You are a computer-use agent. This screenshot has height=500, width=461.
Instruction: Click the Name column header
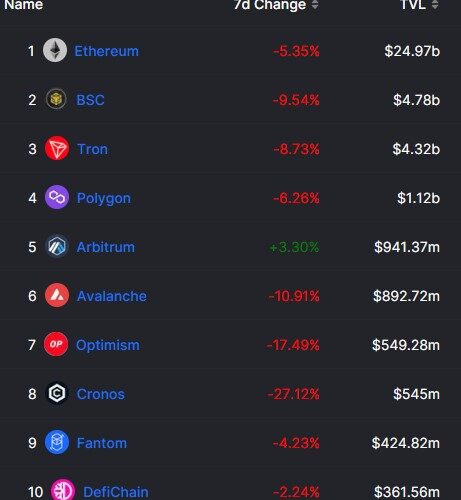pyautogui.click(x=24, y=5)
